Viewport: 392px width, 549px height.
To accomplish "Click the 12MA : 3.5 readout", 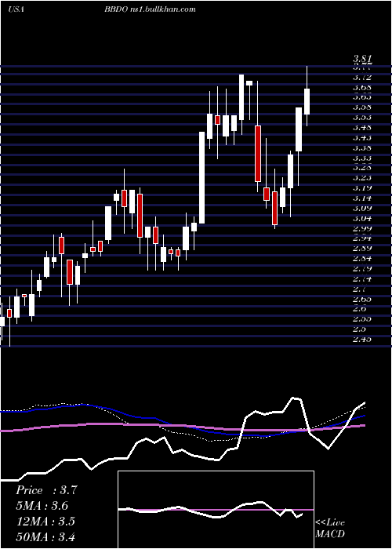I will 45,522.
